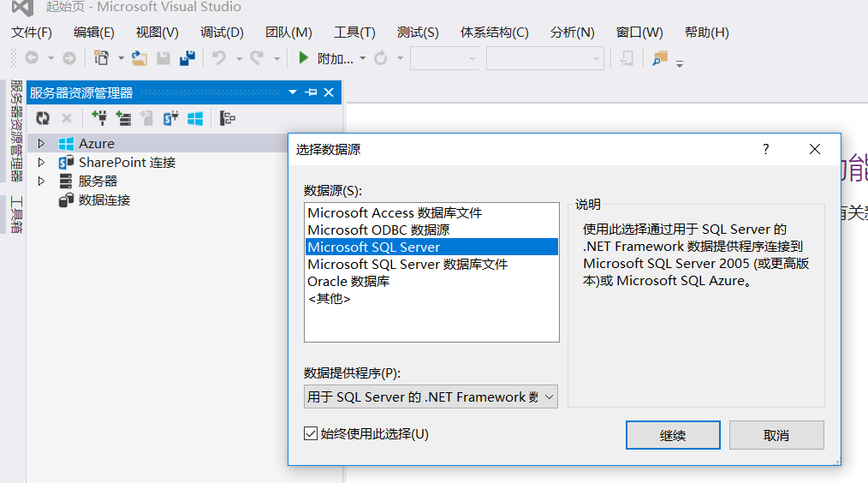Expand the SharePoint 连接 node
The image size is (868, 483).
[x=41, y=163]
